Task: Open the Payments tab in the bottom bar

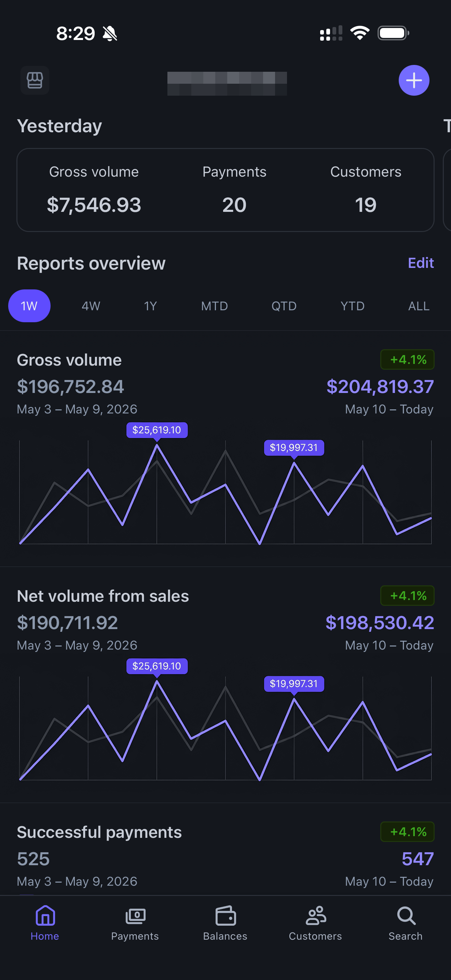Action: pyautogui.click(x=135, y=923)
